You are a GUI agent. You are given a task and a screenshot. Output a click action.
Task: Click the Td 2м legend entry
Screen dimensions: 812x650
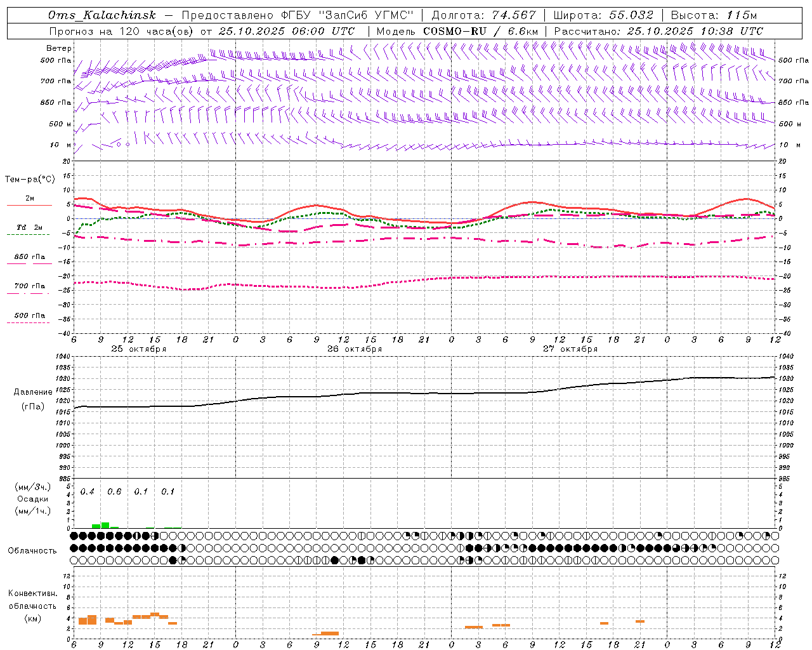[x=30, y=227]
